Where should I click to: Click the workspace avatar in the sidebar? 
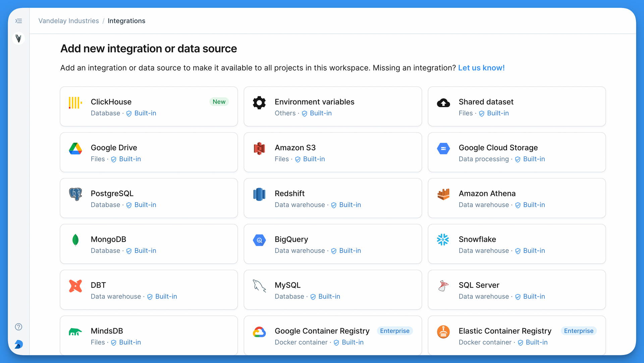tap(18, 38)
